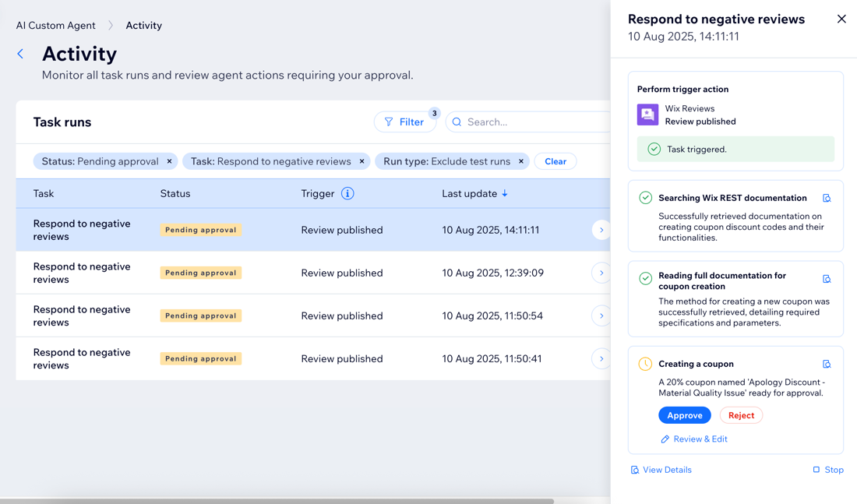Go to AI Custom Agent breadcrumb
Viewport: 857px width, 504px height.
pyautogui.click(x=56, y=25)
